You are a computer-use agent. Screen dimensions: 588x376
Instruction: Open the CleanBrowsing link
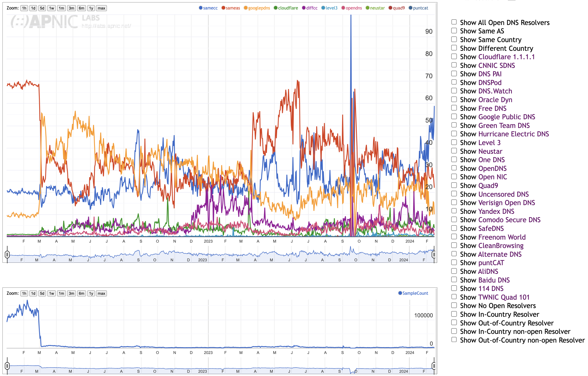click(x=501, y=246)
